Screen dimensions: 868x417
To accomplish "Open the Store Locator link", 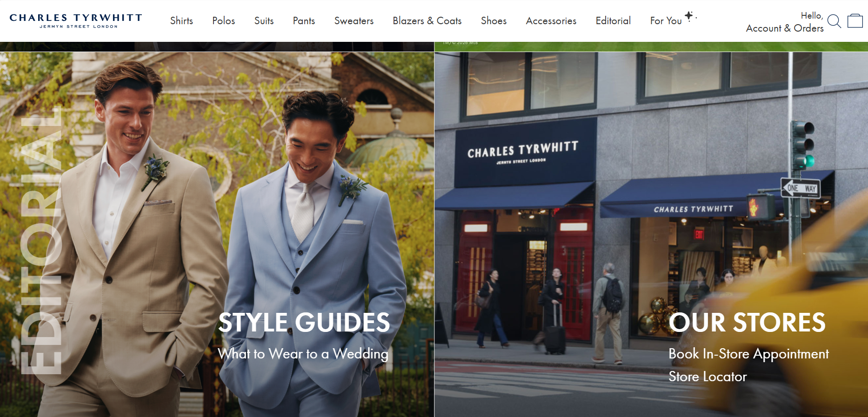I will (x=708, y=377).
